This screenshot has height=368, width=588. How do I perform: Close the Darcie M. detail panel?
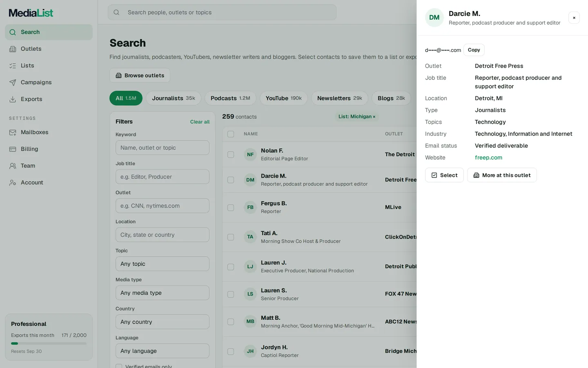click(574, 18)
